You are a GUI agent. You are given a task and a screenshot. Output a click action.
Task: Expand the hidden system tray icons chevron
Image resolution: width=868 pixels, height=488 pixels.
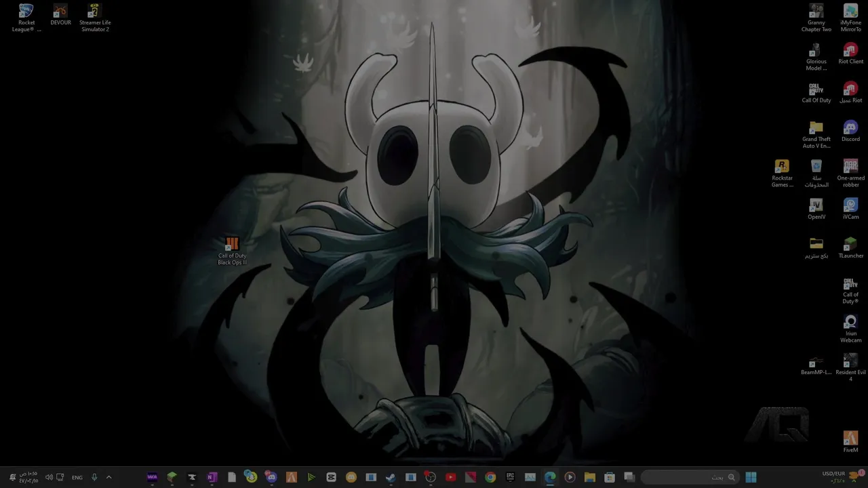coord(108,477)
